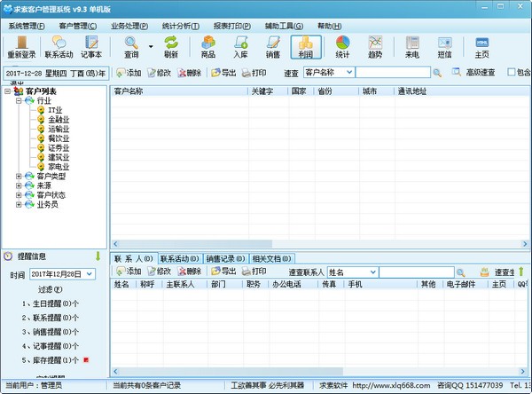This screenshot has width=532, height=394.
Task: Toggle the 包含 checkbox in search bar
Action: point(512,72)
